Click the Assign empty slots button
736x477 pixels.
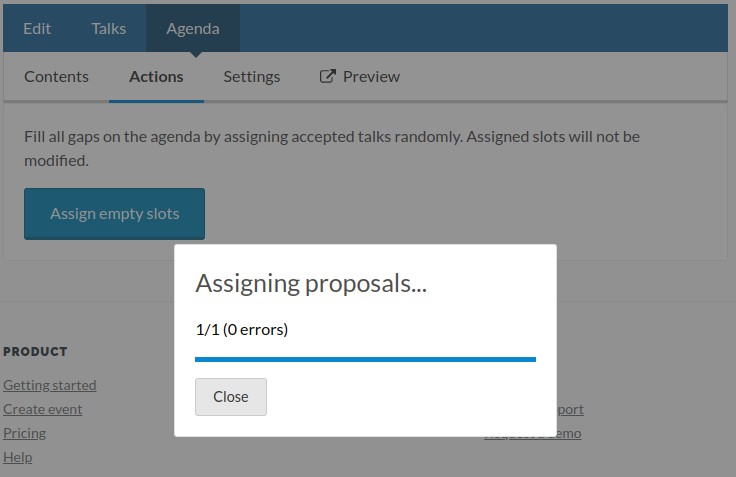click(x=115, y=214)
